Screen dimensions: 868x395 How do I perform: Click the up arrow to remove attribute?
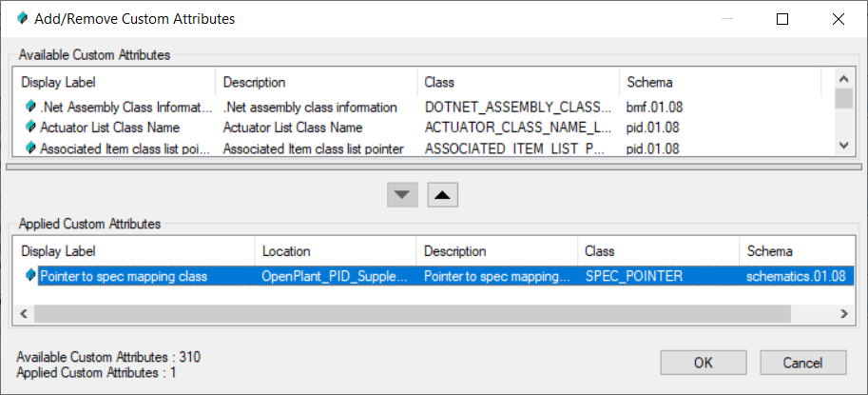tap(443, 195)
